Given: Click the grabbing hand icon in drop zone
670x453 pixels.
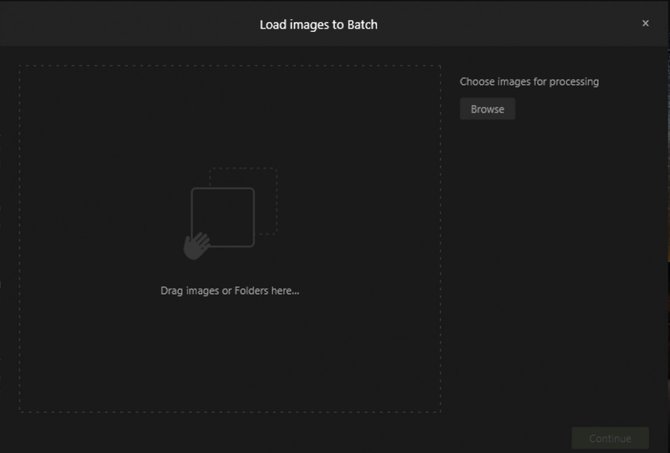Looking at the screenshot, I should pyautogui.click(x=197, y=246).
